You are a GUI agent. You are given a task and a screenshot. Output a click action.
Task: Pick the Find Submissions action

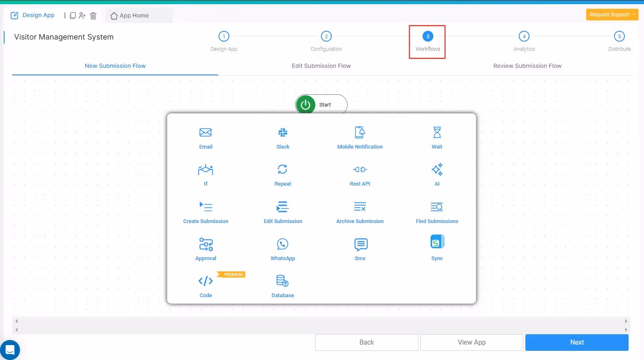coord(437,212)
